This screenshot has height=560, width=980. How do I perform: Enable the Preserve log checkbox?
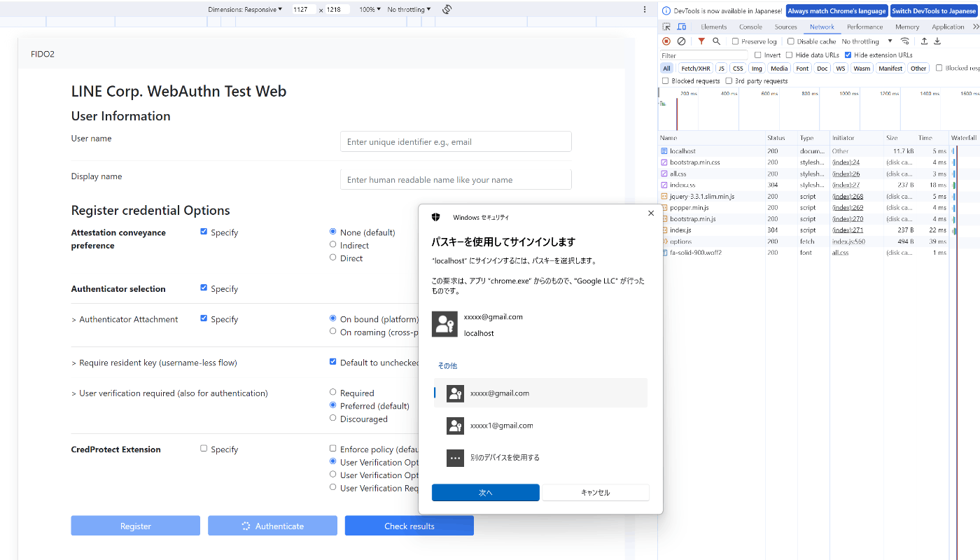point(735,41)
